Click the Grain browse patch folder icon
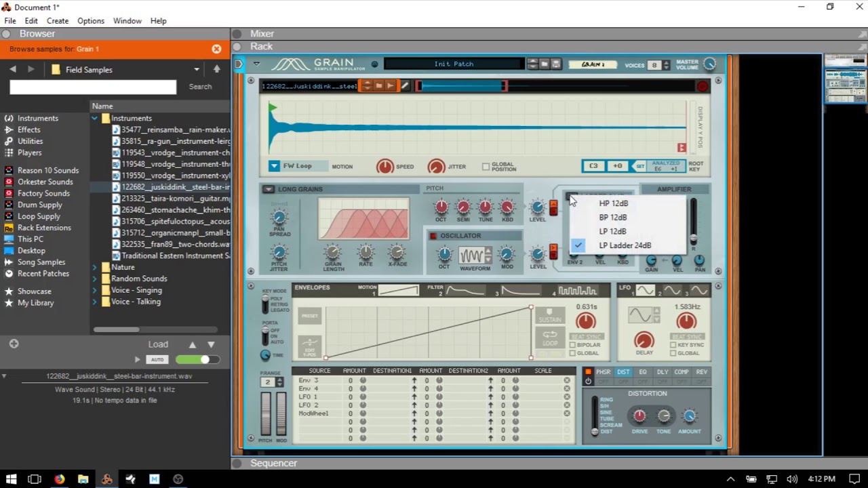This screenshot has height=488, width=868. coord(545,64)
